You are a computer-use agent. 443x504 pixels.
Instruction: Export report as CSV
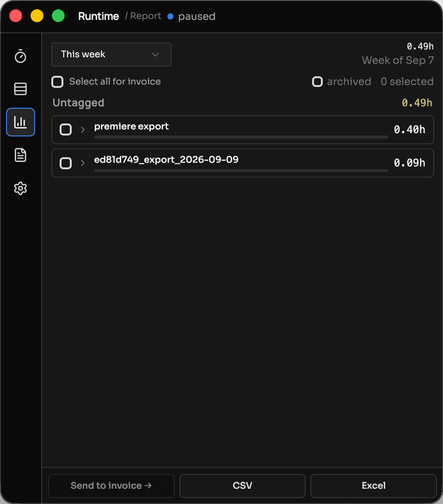point(242,486)
